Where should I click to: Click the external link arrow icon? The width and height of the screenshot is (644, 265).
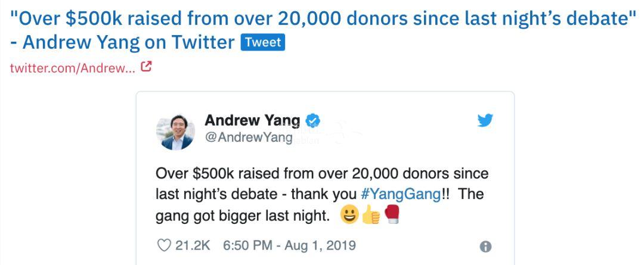(x=146, y=67)
